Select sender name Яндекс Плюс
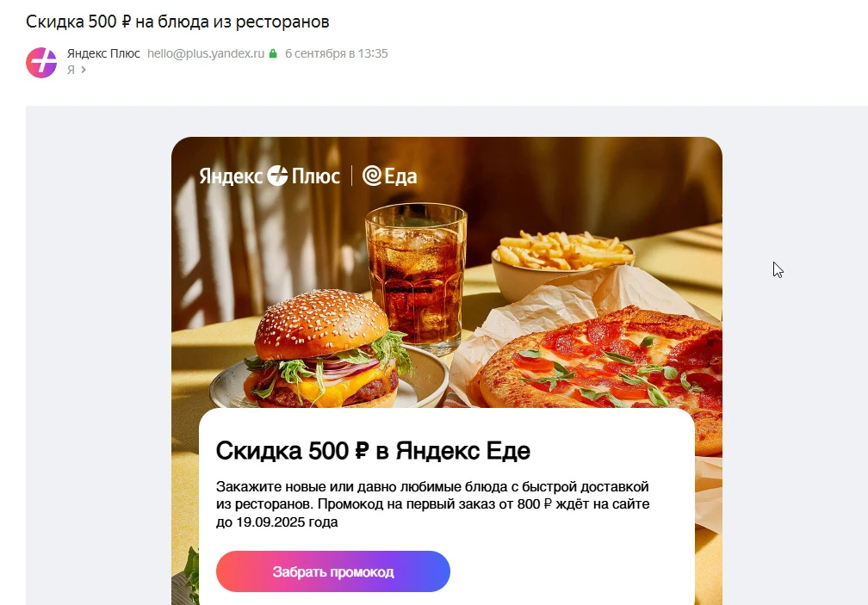Image resolution: width=868 pixels, height=605 pixels. tap(103, 53)
